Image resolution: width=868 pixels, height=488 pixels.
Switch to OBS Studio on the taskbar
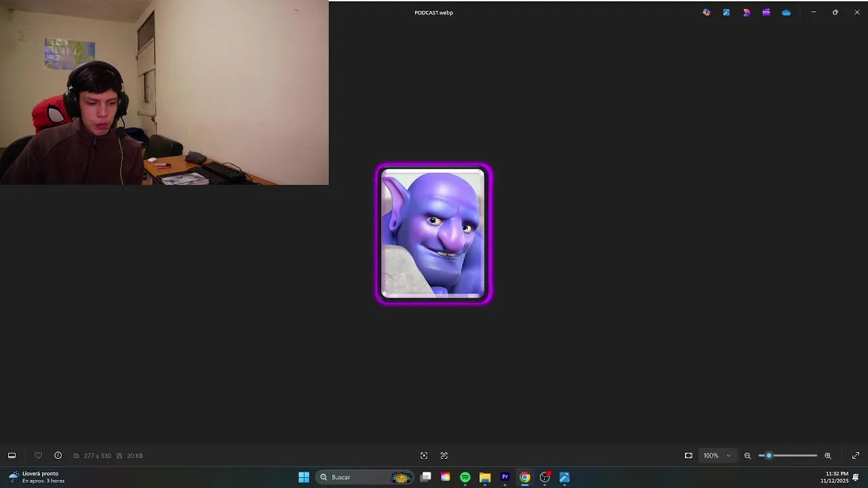click(x=545, y=477)
